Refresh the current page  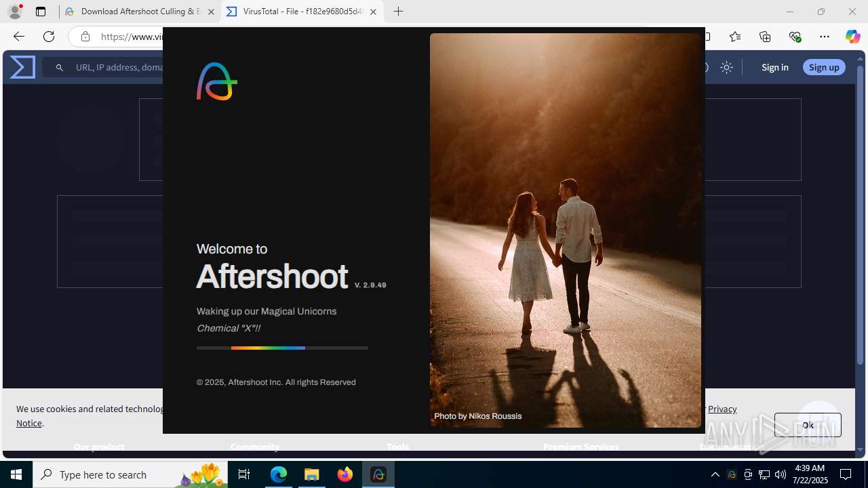tap(49, 37)
